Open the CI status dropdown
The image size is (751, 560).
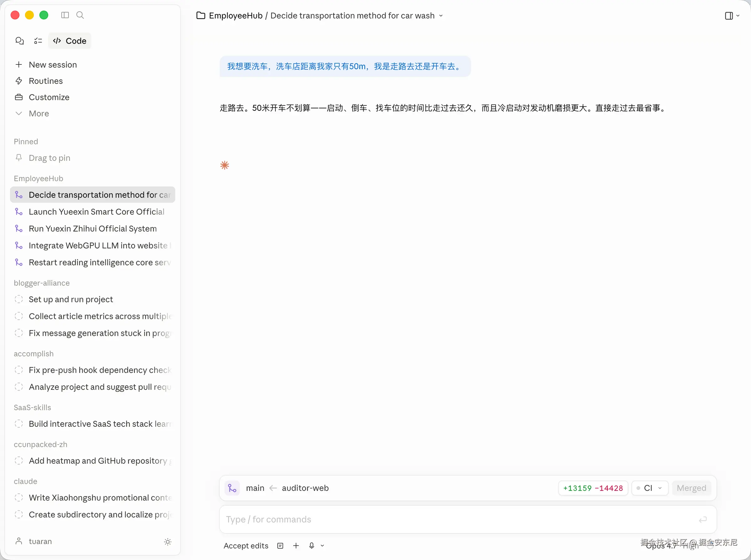click(x=650, y=488)
